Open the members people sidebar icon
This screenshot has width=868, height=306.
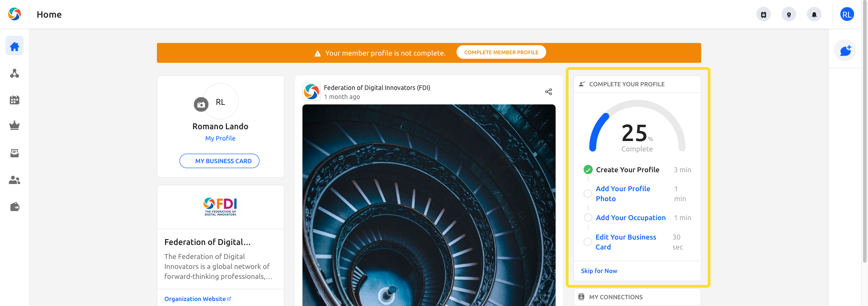14,180
